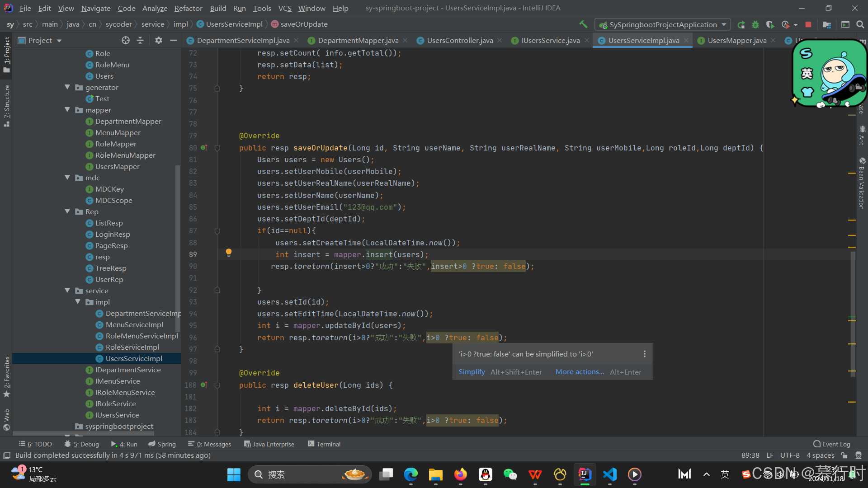Screen dimensions: 868x488
Task: Collapse the mapper folder
Action: [67, 110]
